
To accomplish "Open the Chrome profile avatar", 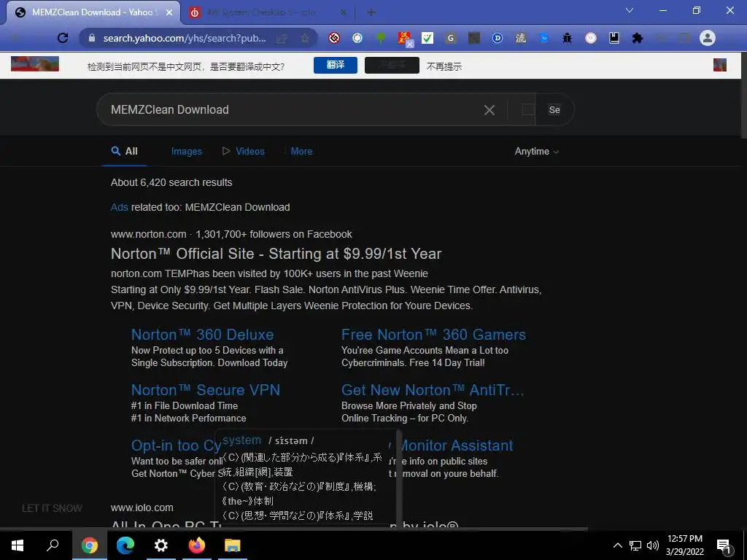I will point(708,38).
